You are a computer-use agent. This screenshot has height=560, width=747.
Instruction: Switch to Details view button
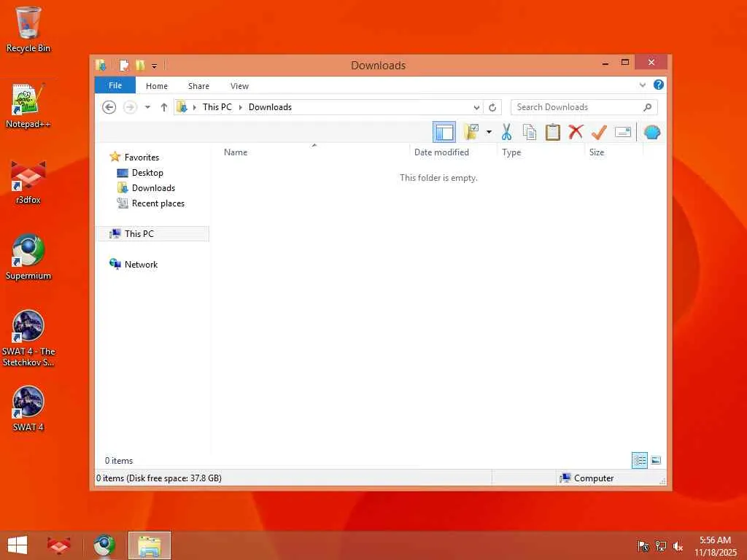pos(639,461)
